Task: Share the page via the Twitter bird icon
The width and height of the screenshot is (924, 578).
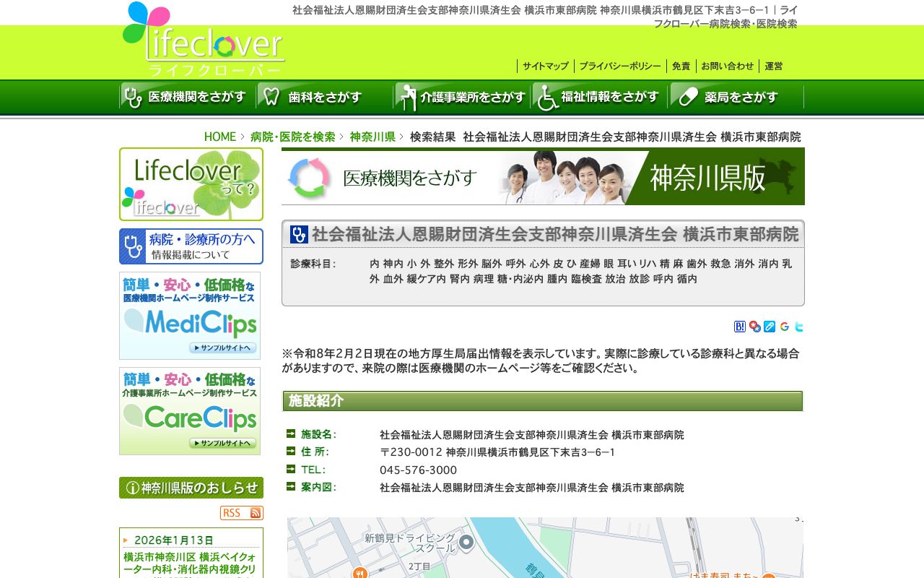Action: tap(798, 327)
